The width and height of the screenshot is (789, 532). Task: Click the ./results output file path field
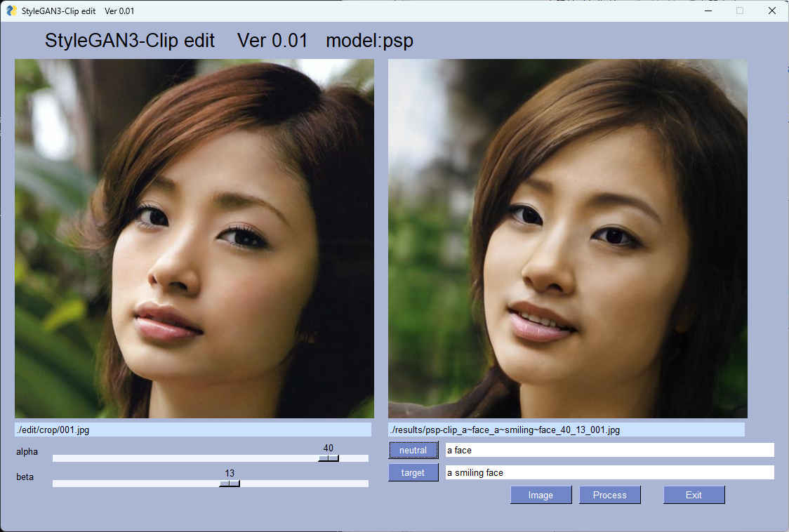click(566, 430)
